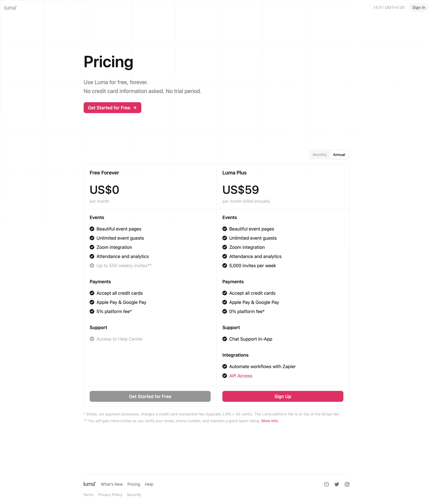This screenshot has width=433, height=504.
Task: Open the What's New page
Action: (x=112, y=484)
